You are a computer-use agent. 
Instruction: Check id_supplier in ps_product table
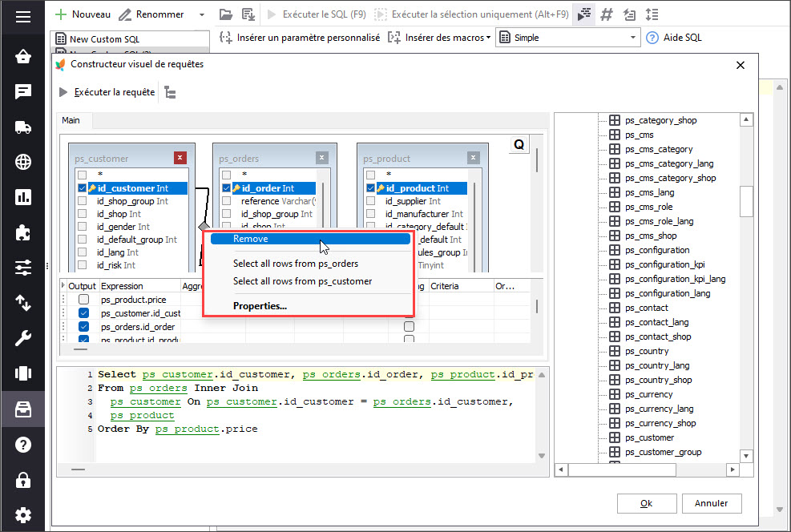[x=371, y=200]
